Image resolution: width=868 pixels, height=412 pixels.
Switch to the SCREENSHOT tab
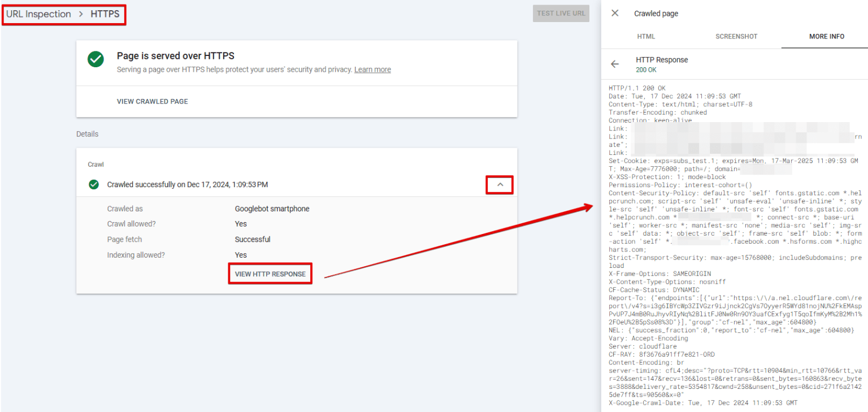point(736,36)
